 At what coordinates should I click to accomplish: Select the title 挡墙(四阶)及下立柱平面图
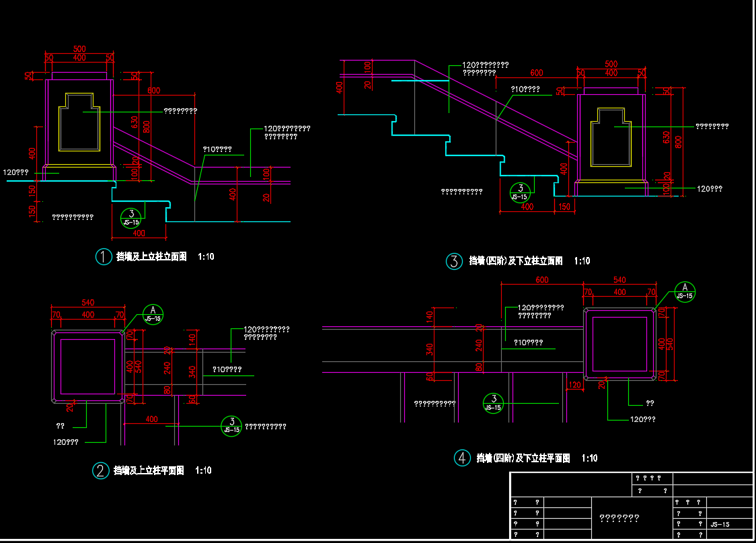(x=523, y=458)
